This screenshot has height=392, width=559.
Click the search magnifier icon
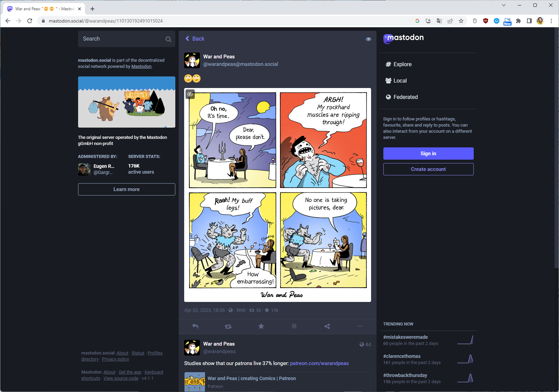coord(168,39)
